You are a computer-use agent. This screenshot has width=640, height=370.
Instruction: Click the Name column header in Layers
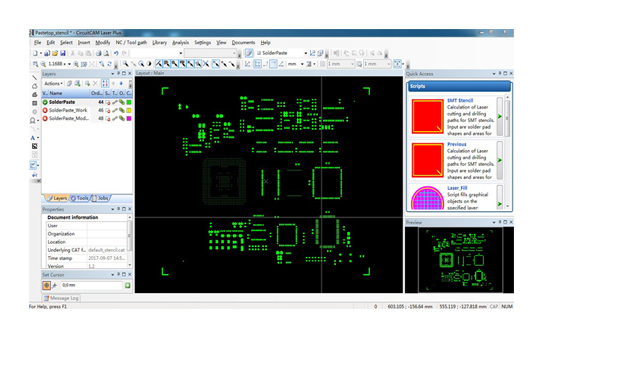tap(69, 93)
